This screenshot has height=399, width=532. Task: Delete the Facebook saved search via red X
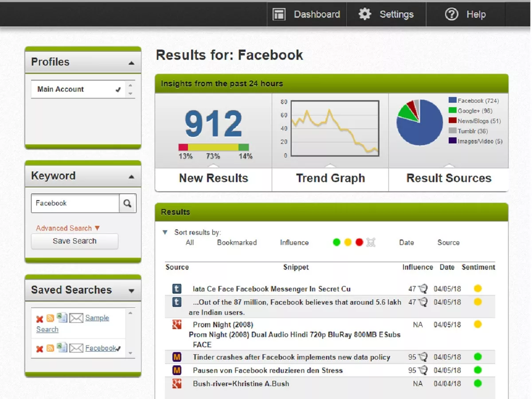(x=39, y=348)
